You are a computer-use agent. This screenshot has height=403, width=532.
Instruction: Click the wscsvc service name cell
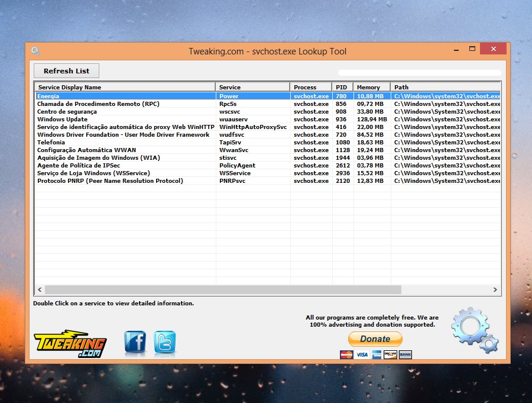click(x=230, y=111)
